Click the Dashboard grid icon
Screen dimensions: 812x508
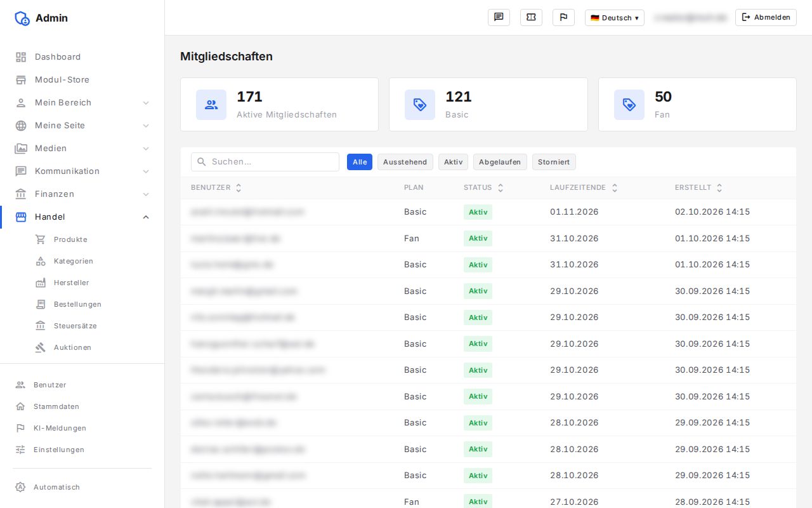tap(21, 57)
